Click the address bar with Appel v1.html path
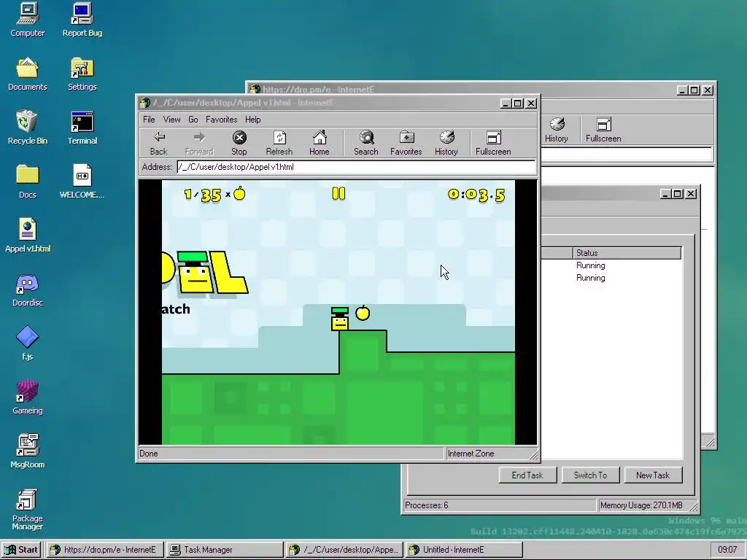 pos(356,167)
